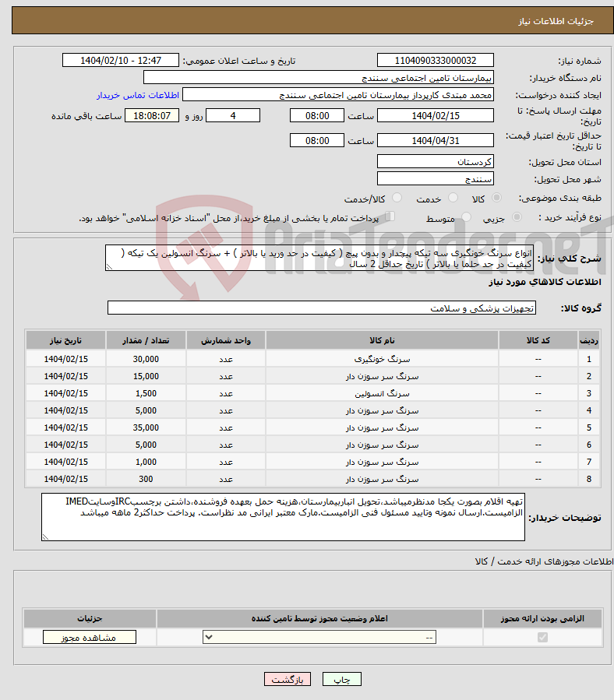Toggle Islamic treasury payment checkbox
Viewport: 614px width, 700px height.
[390, 217]
